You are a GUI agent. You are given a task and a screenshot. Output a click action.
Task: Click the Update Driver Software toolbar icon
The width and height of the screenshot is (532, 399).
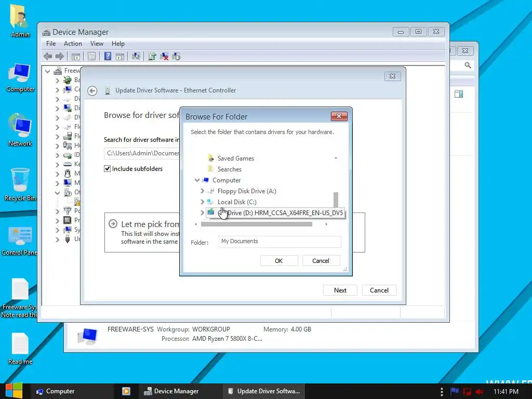click(152, 56)
